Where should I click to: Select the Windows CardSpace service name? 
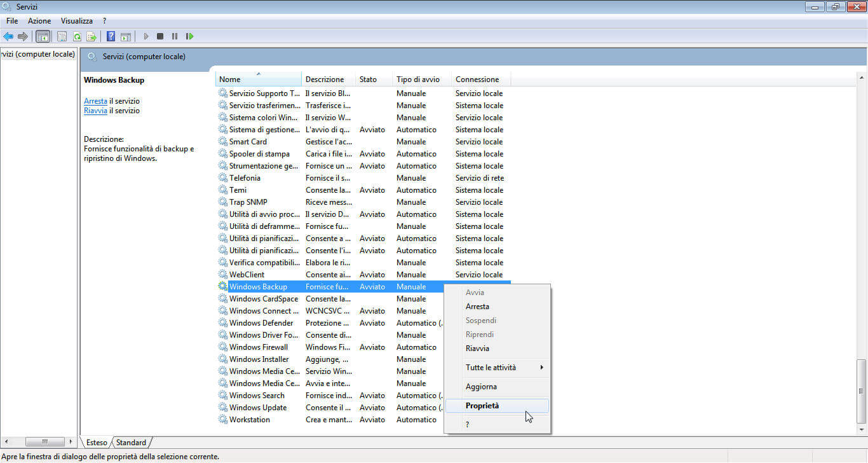click(x=264, y=299)
